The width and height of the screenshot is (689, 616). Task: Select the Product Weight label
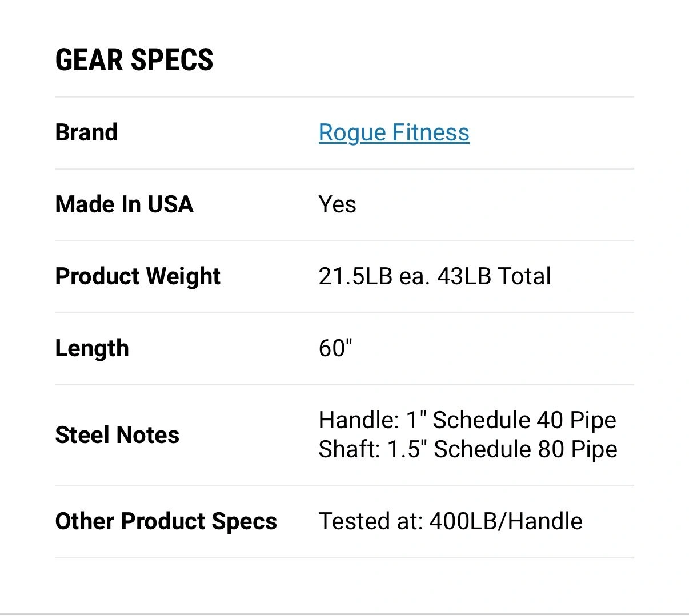point(138,276)
